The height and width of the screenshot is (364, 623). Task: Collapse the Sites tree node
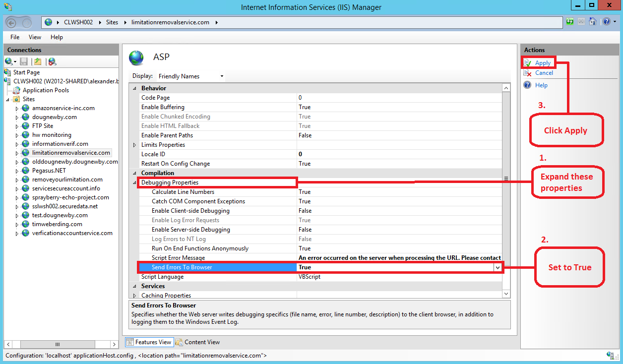8,99
